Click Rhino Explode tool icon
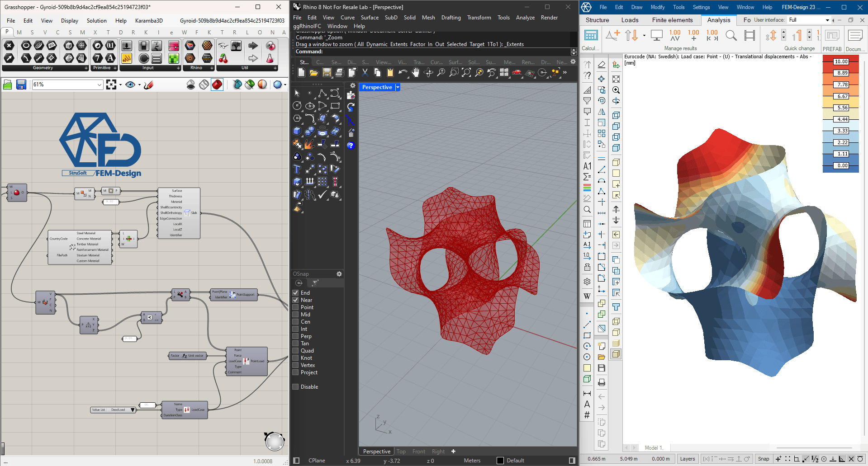Screen dimensions: 868x466 pyautogui.click(x=310, y=144)
